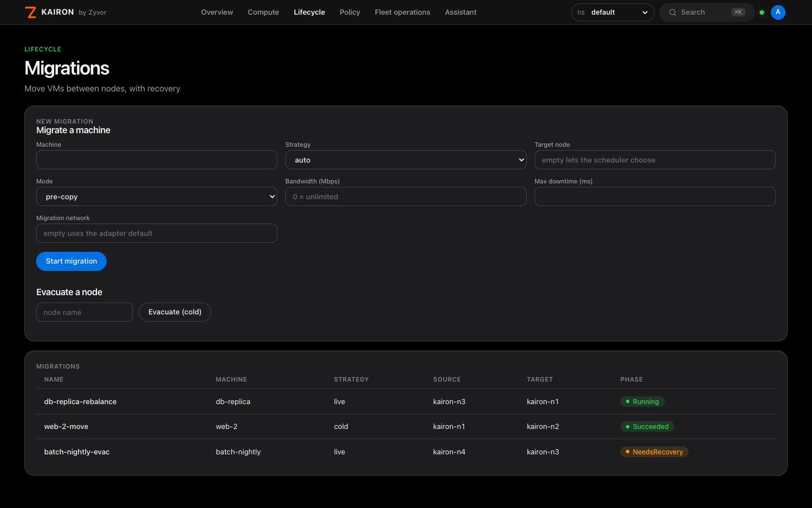Open the user avatar A menu
812x508 pixels.
[778, 12]
